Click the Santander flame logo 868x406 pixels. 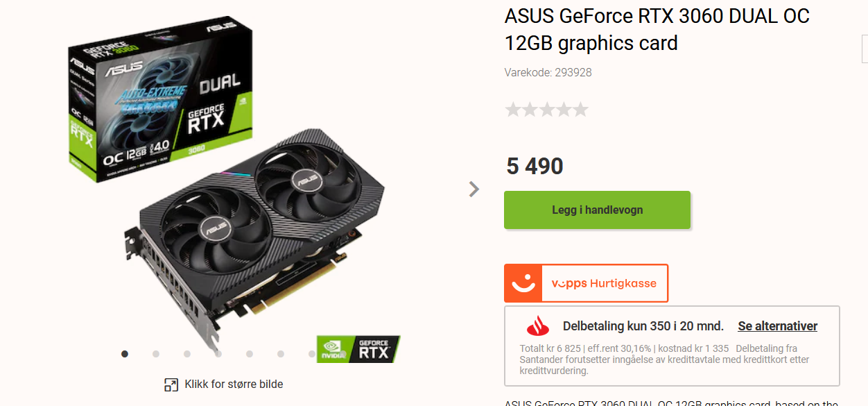(x=538, y=325)
